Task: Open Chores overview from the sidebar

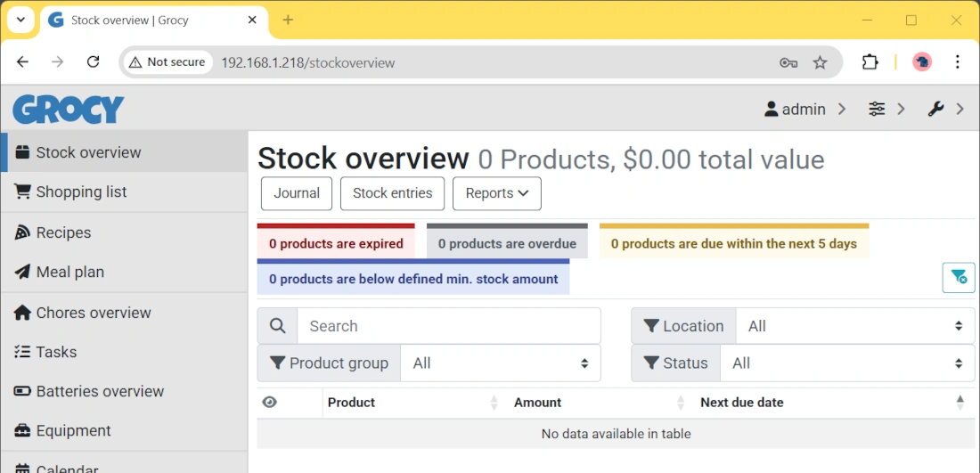Action: tap(125, 313)
